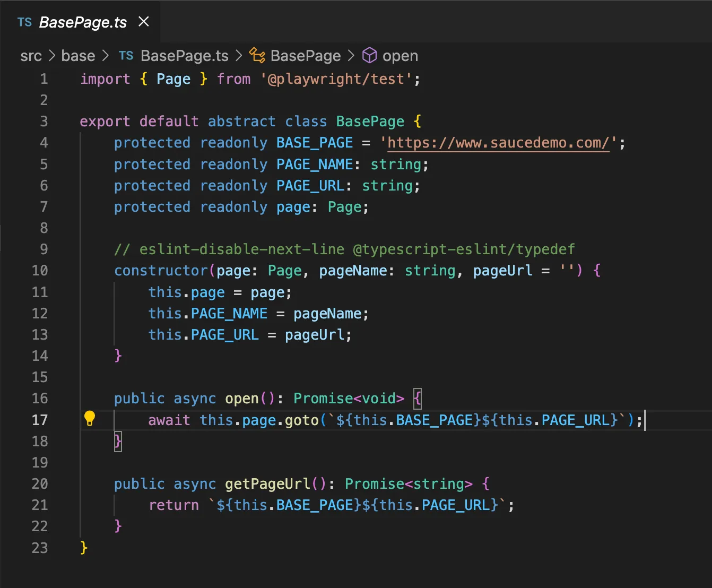This screenshot has height=588, width=712.
Task: Click the method symbol icon beside open breadcrumb
Action: point(369,55)
